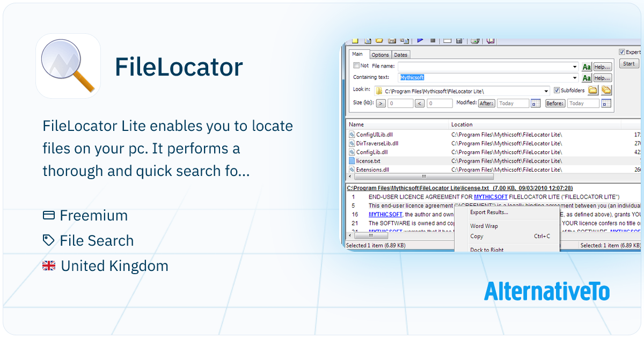Click the Aa icon beside Containing text

(x=587, y=78)
